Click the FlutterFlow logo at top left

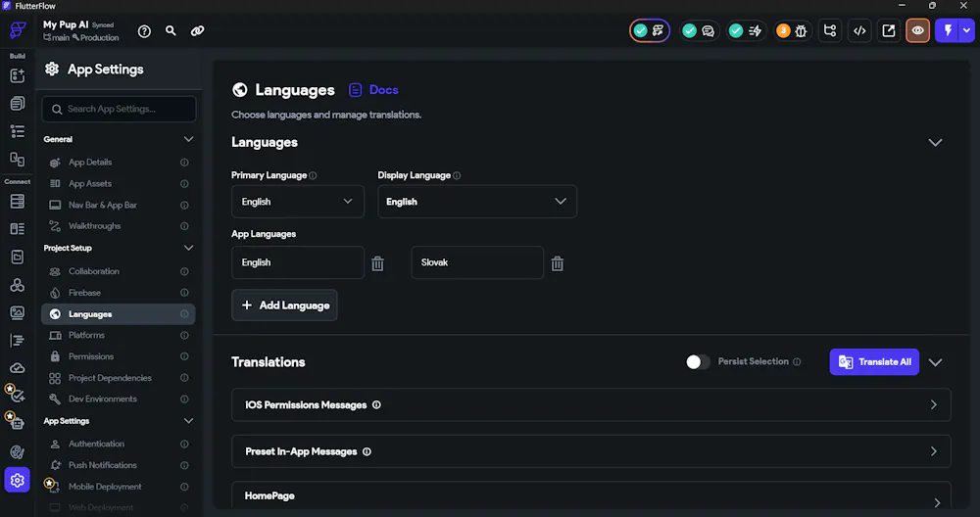pyautogui.click(x=18, y=30)
